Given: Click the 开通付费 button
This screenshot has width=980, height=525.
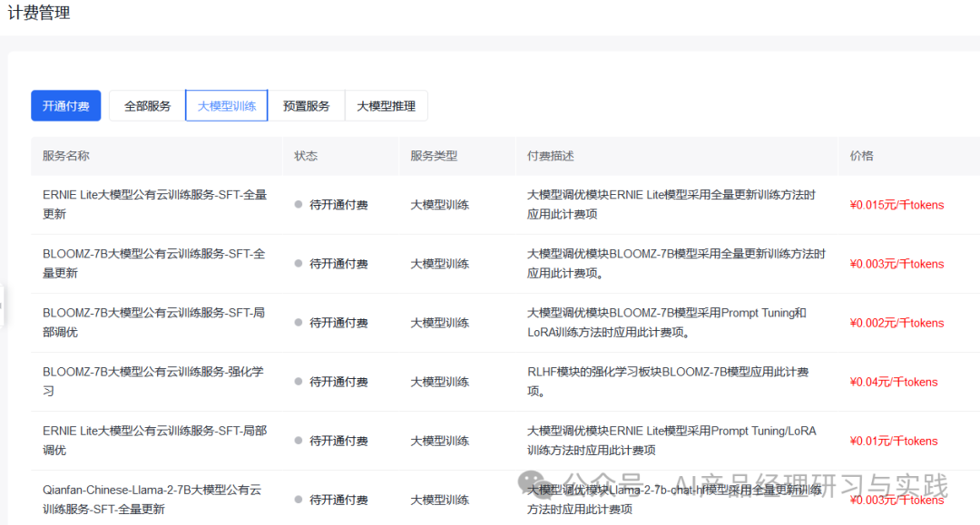Looking at the screenshot, I should (65, 106).
